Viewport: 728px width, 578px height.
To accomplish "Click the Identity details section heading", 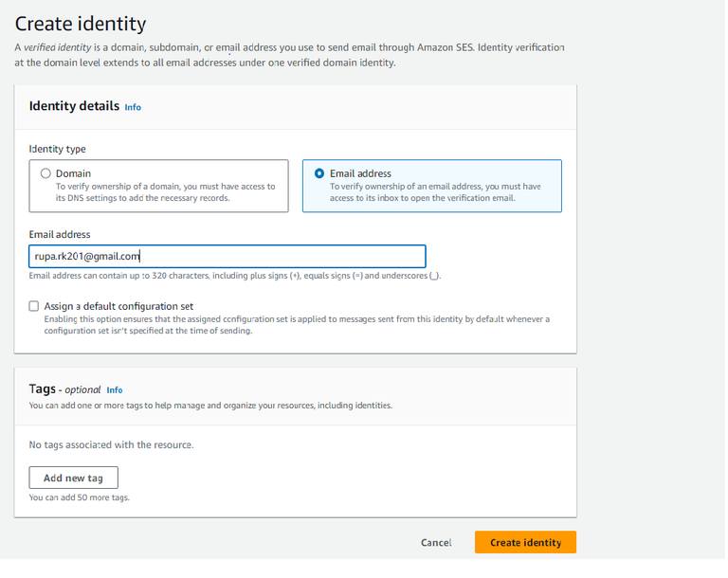I will click(x=75, y=106).
